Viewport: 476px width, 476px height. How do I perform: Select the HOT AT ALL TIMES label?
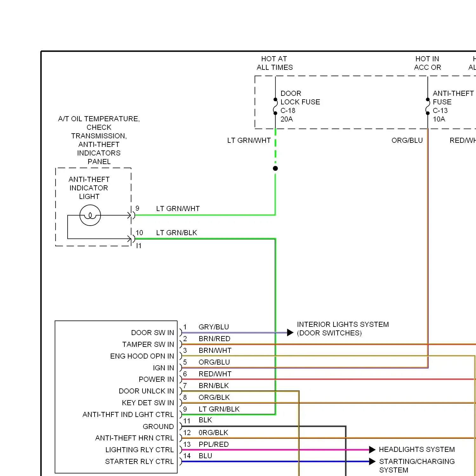pyautogui.click(x=274, y=63)
